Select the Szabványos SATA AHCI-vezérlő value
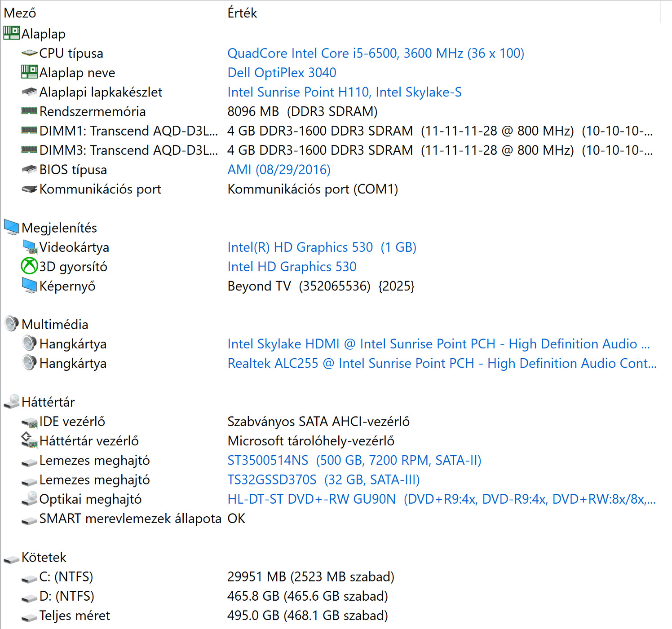 [x=318, y=421]
